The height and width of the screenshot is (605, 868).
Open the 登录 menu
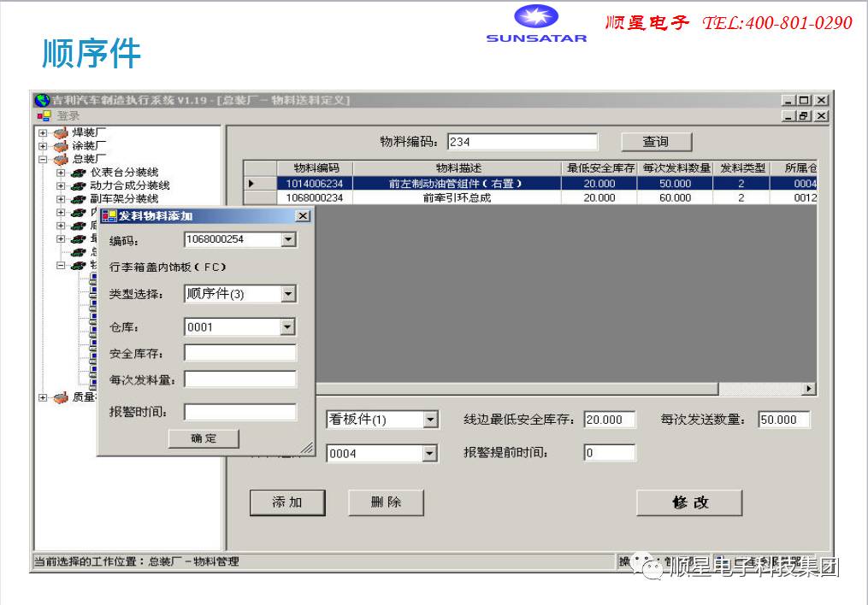pos(68,116)
